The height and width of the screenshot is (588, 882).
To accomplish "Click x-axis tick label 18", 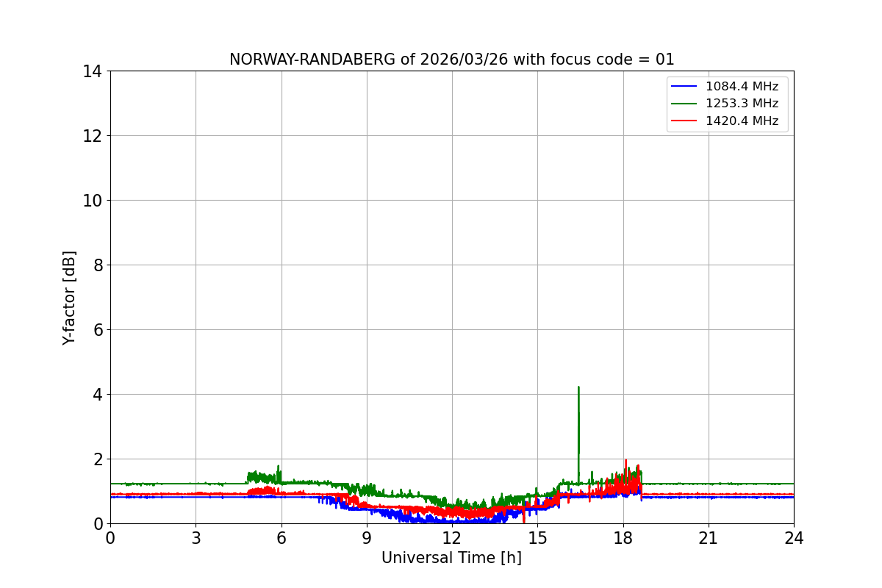I will 623,538.
